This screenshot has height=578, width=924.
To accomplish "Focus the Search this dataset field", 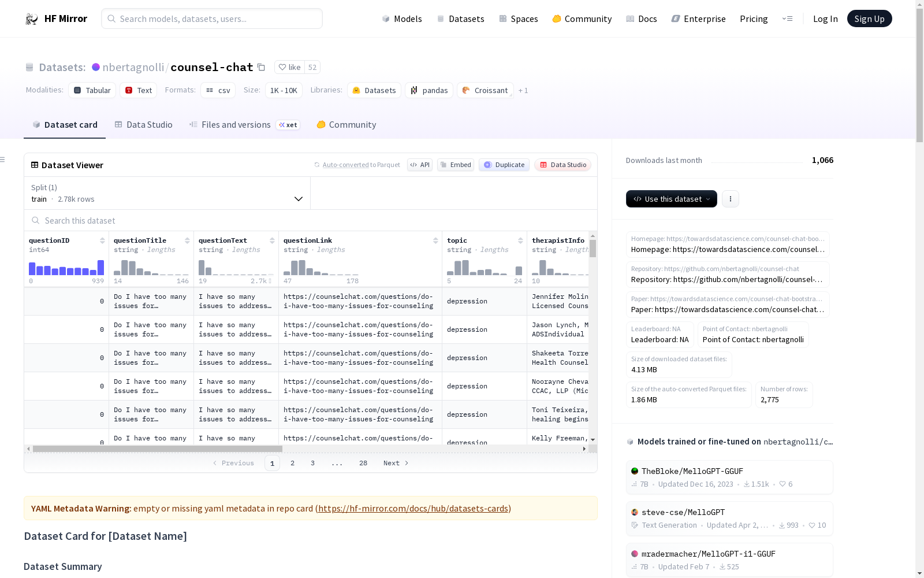I will pos(311,221).
